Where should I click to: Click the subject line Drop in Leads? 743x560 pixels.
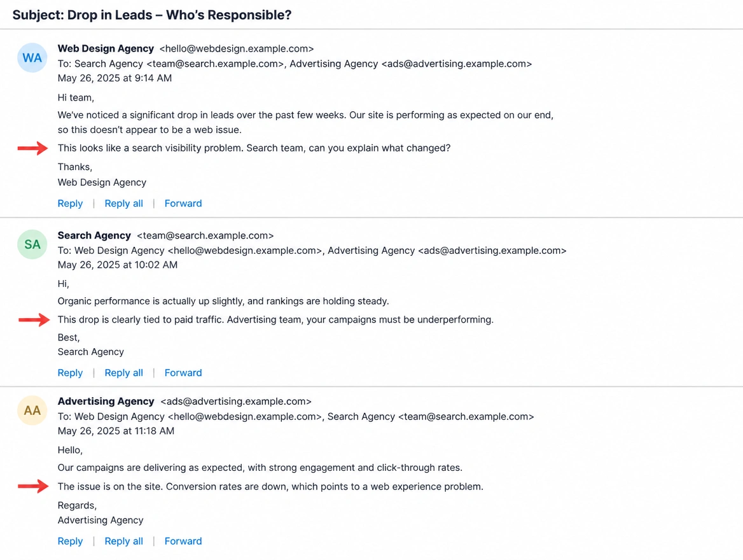[x=151, y=15]
